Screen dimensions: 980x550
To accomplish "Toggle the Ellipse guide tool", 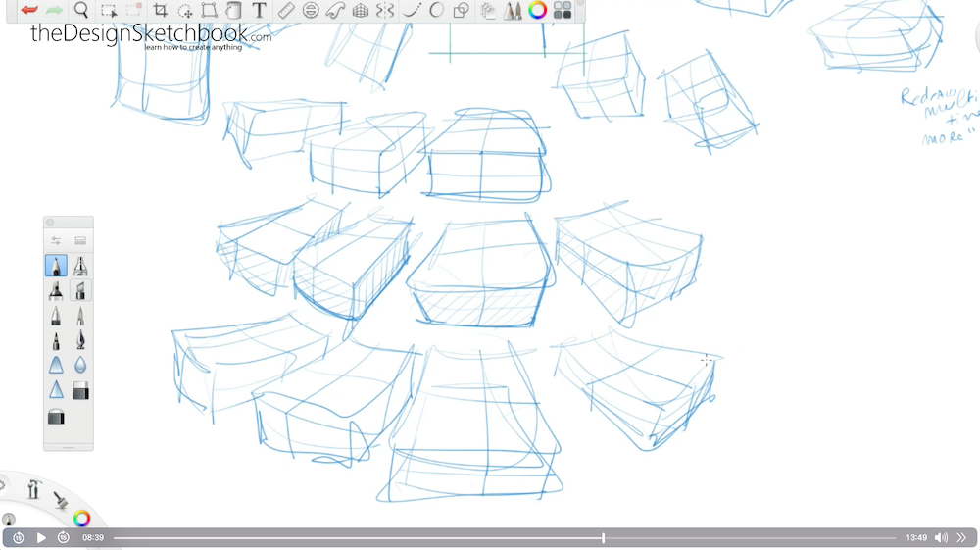I will click(311, 10).
